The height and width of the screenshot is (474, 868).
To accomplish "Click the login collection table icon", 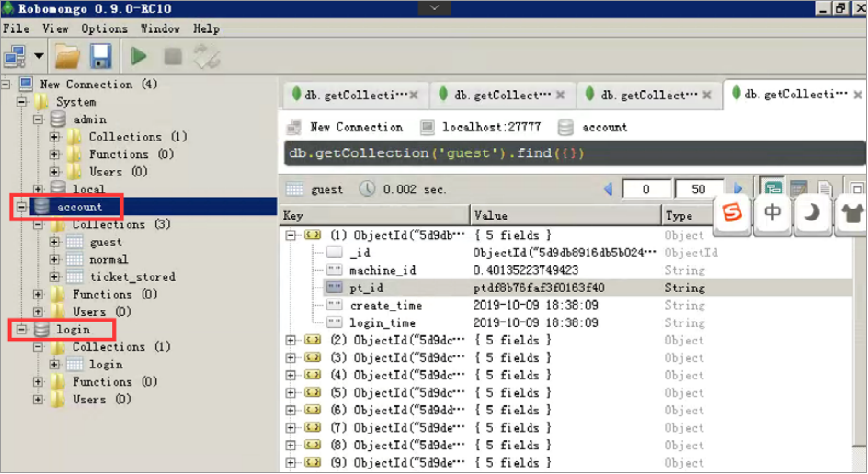I will tap(74, 364).
